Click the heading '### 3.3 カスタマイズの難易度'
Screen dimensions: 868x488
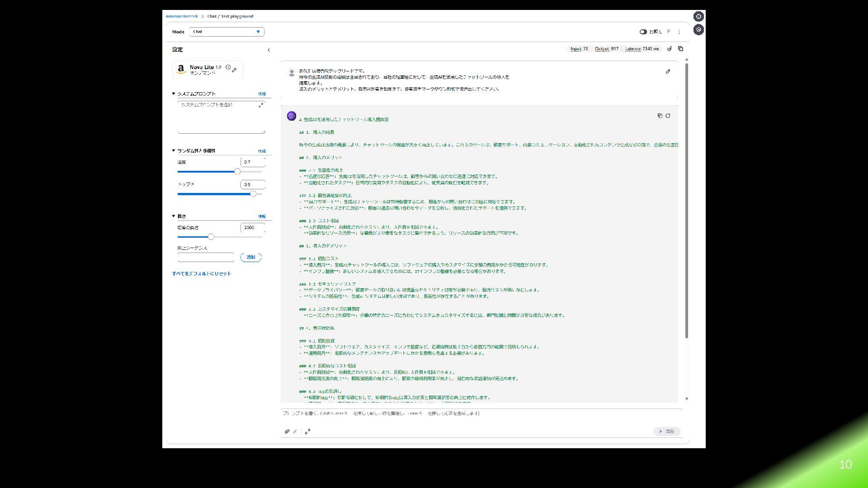pyautogui.click(x=330, y=310)
